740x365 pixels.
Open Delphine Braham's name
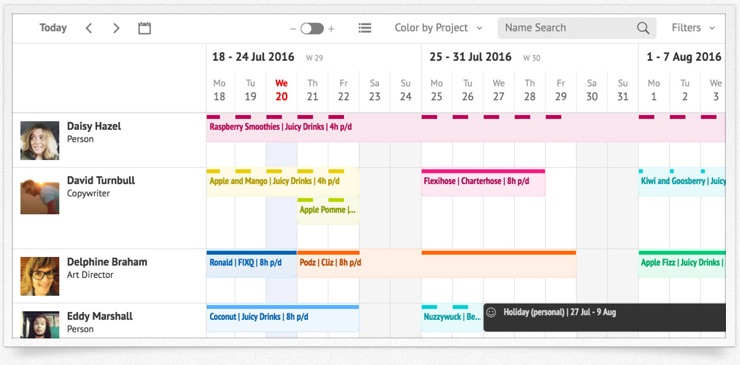click(x=107, y=262)
